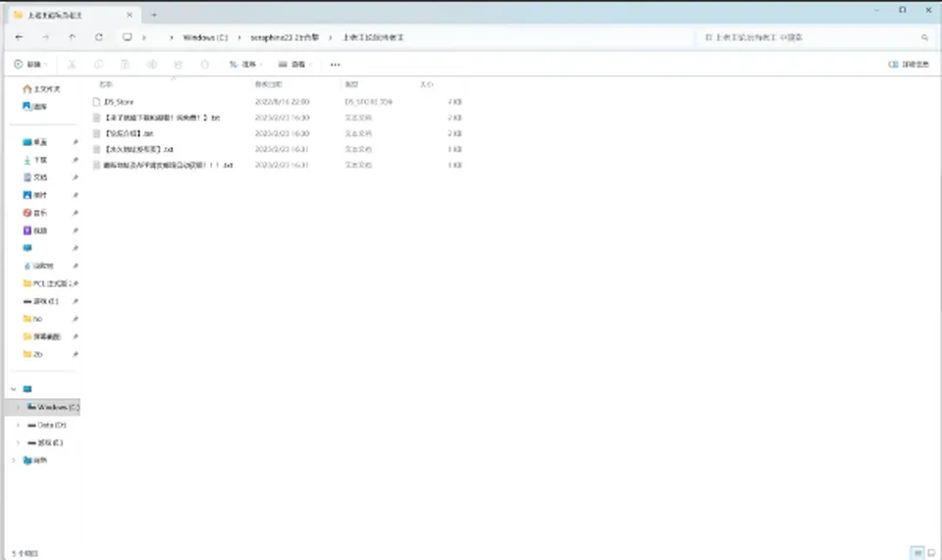This screenshot has width=942, height=560.
Task: Click the Share toolbar icon
Action: pos(178,64)
